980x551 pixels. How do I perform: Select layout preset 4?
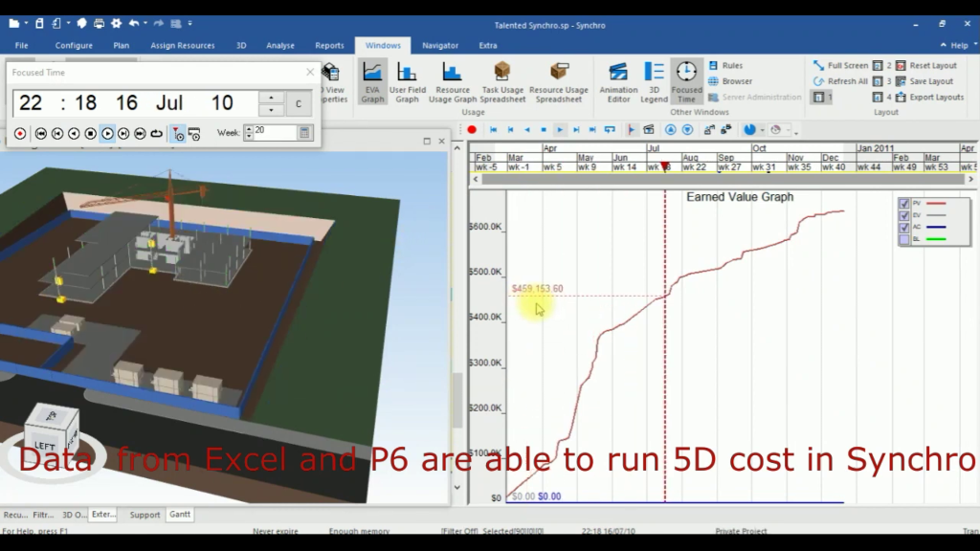pos(881,97)
